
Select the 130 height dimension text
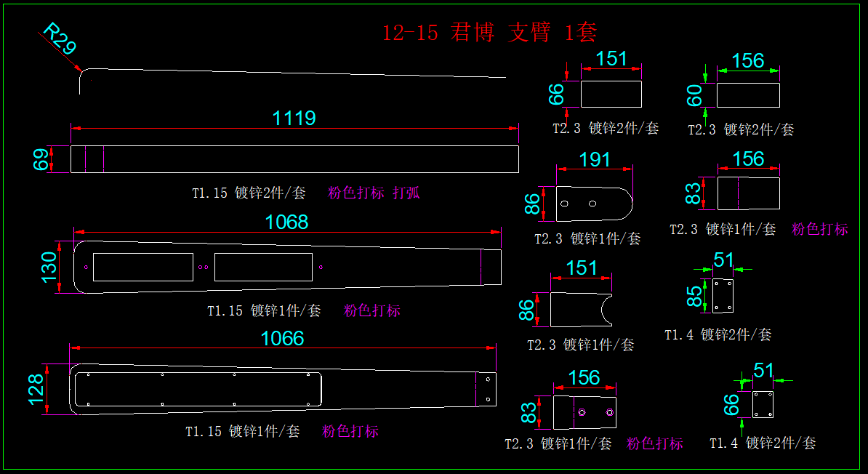49,267
